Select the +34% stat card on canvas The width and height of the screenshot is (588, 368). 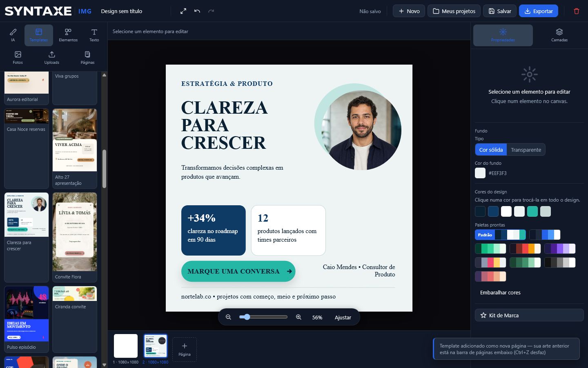(214, 230)
